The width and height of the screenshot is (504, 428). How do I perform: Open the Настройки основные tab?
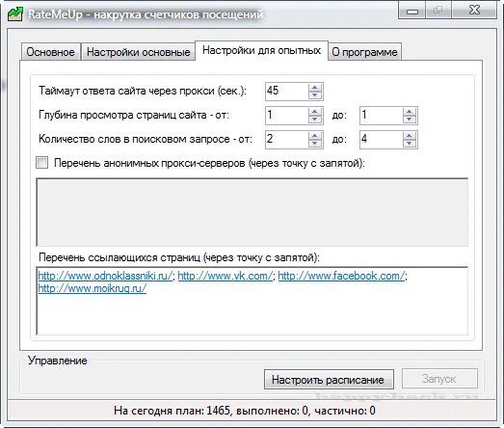tap(138, 52)
